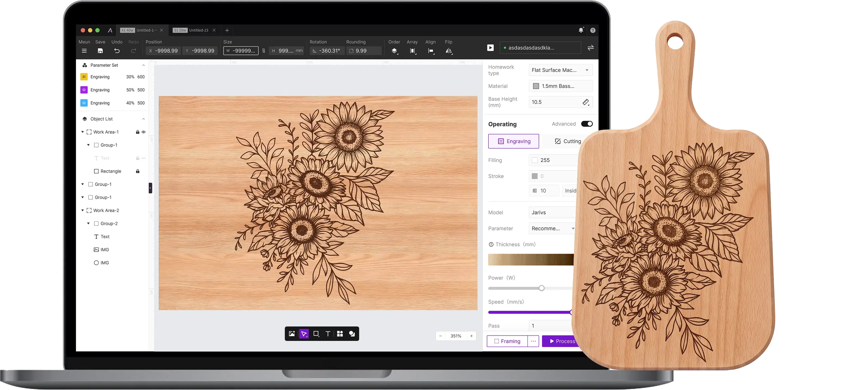Open more options next to Framing
868x390 pixels.
[x=533, y=341]
